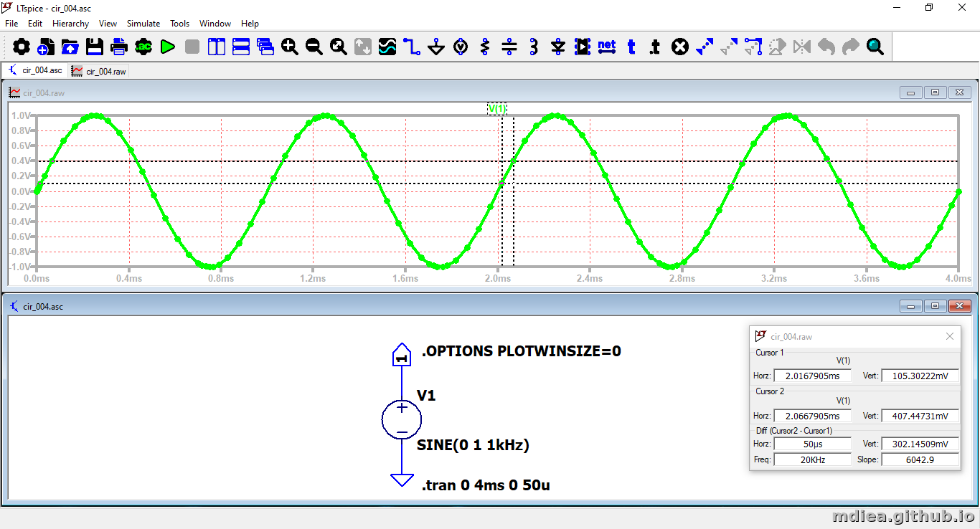Select the Duplicate tool
This screenshot has height=529, width=980.
pos(705,47)
